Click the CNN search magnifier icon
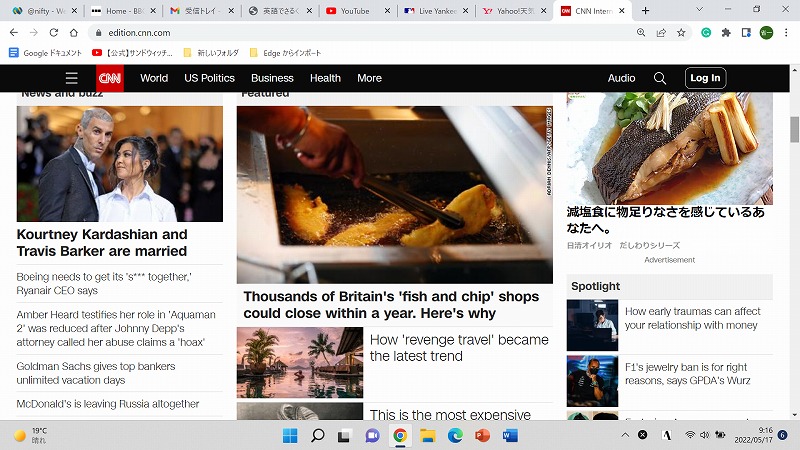Screen dimensions: 800x450 [x=660, y=78]
